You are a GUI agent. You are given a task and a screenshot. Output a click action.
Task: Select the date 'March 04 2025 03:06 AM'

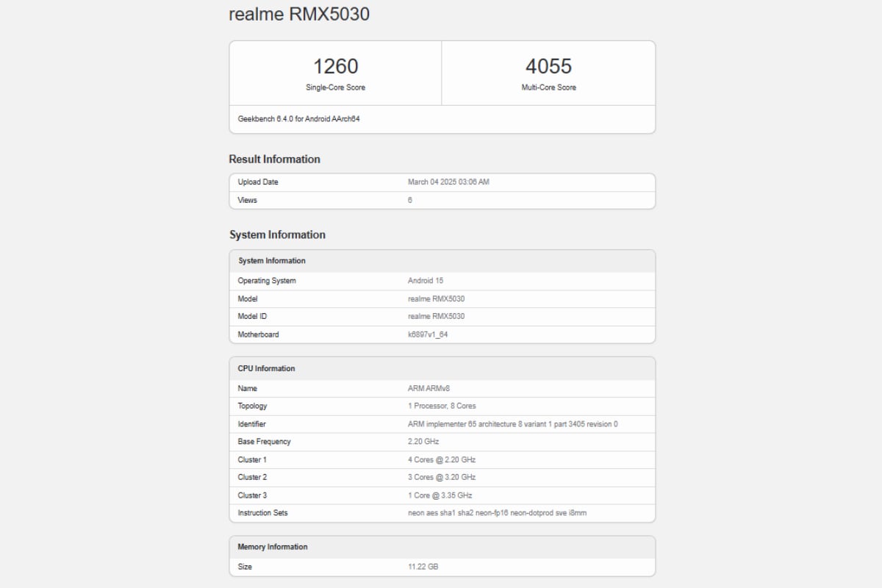pos(448,182)
